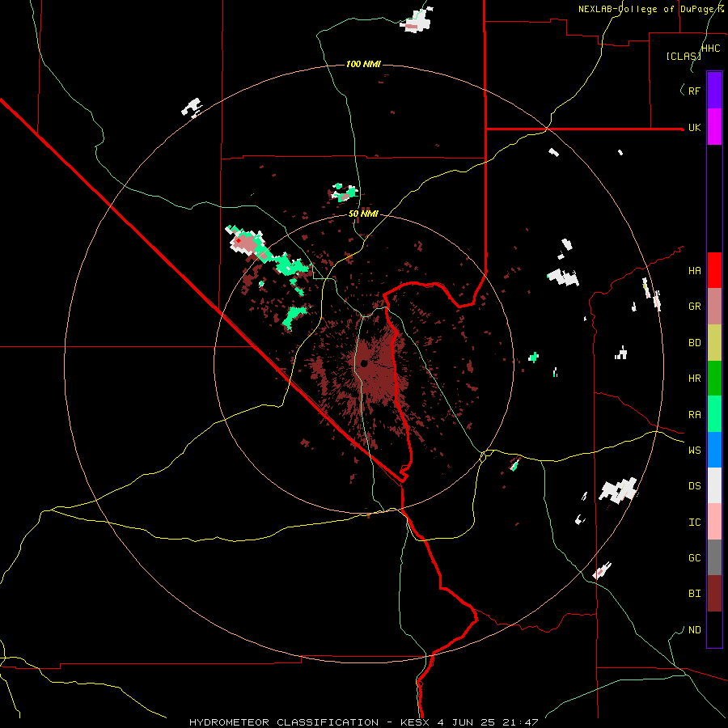Click the 50 NMI range ring label

pos(363,214)
